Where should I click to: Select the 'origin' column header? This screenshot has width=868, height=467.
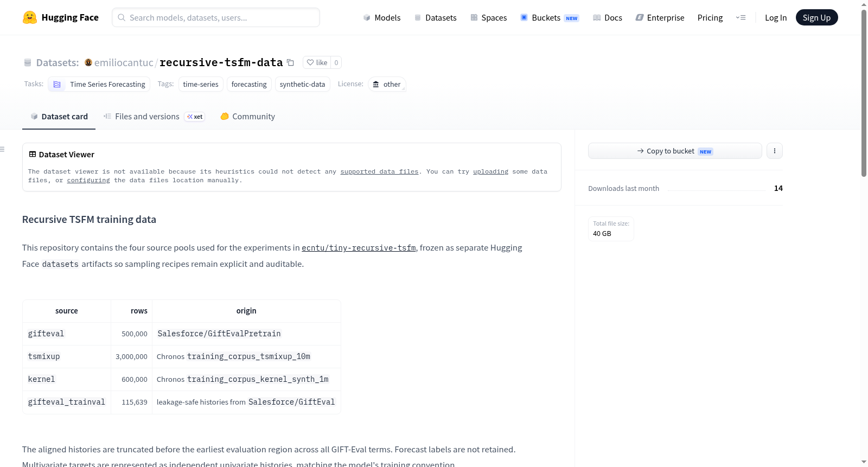(x=246, y=311)
